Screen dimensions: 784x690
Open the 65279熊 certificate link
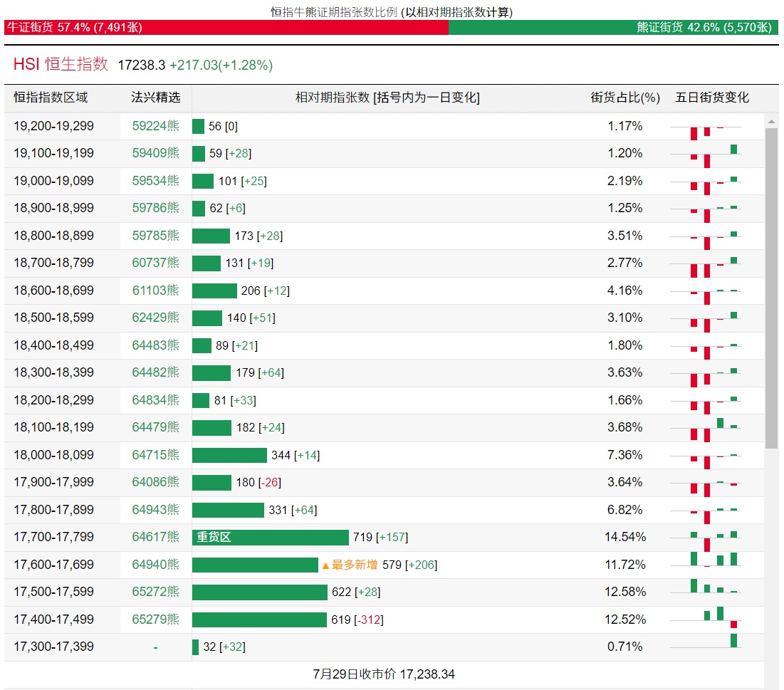click(155, 620)
